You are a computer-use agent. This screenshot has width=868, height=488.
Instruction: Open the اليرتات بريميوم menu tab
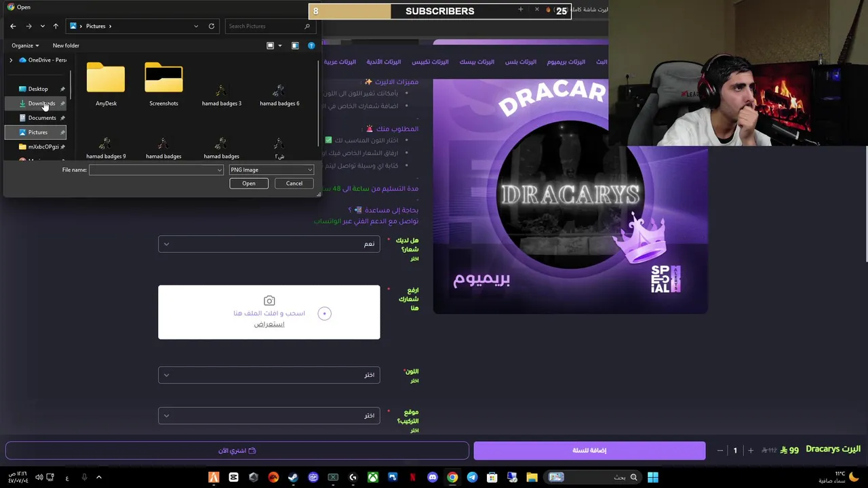(566, 62)
